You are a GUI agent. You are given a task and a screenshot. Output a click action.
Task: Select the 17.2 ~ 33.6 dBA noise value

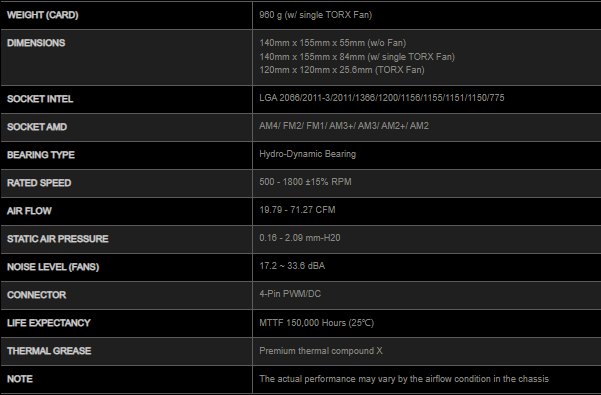tap(292, 266)
